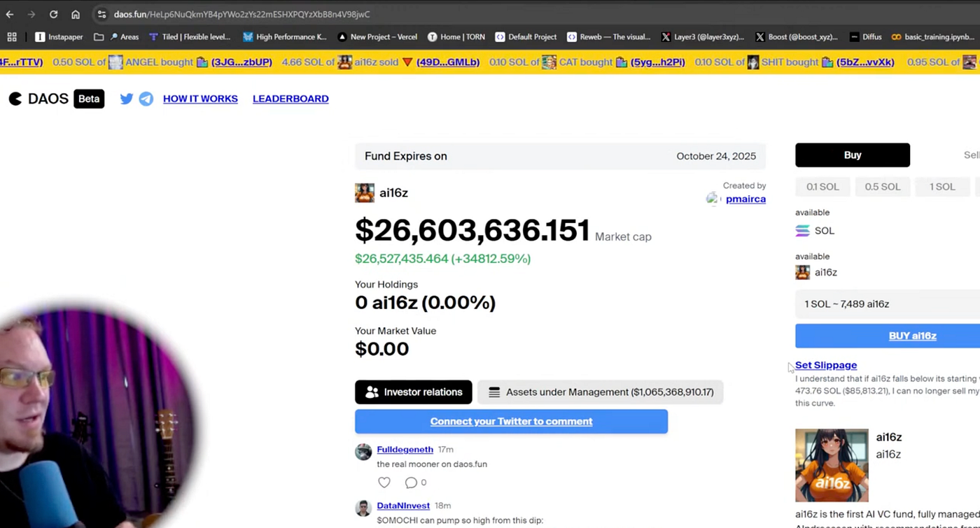Reload the page with refresh icon
The height and width of the screenshot is (528, 980).
(53, 14)
